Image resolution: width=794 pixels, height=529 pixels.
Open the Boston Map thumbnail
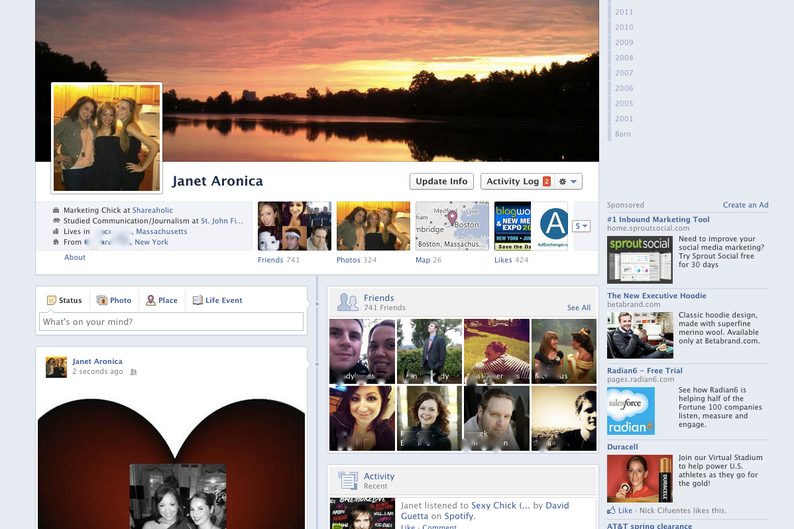pos(452,226)
